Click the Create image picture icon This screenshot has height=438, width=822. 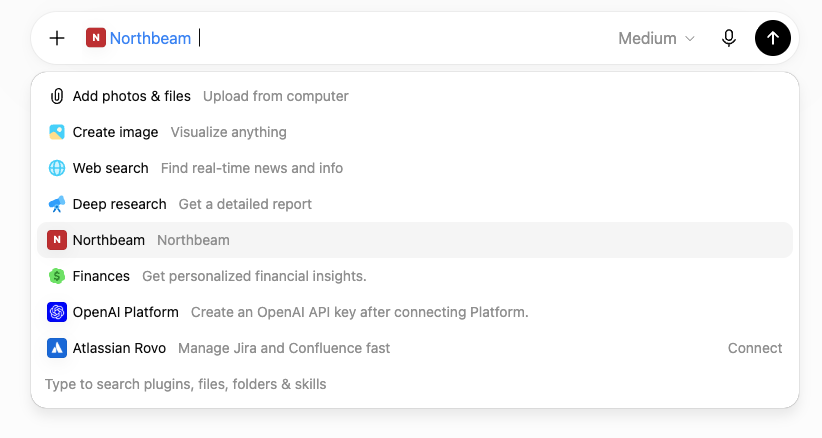coord(57,132)
